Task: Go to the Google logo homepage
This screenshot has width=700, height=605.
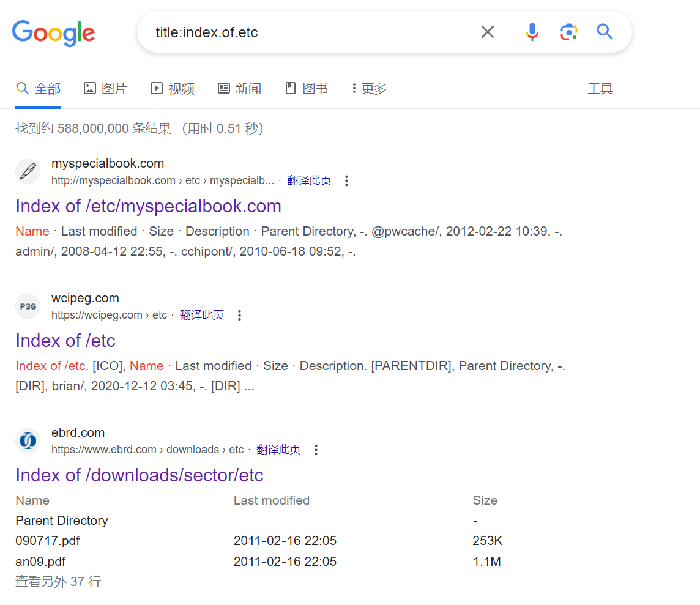Action: click(x=54, y=33)
